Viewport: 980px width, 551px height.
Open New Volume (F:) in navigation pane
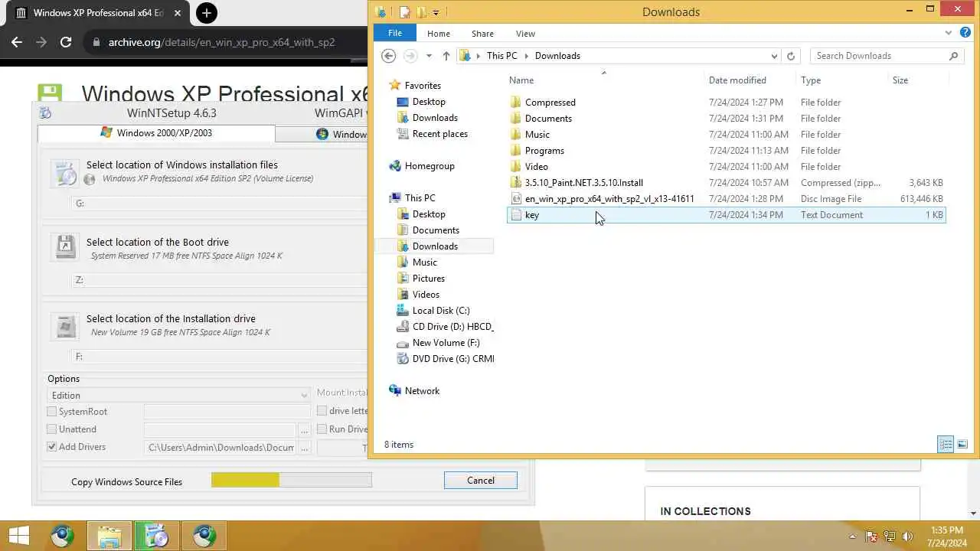(446, 343)
